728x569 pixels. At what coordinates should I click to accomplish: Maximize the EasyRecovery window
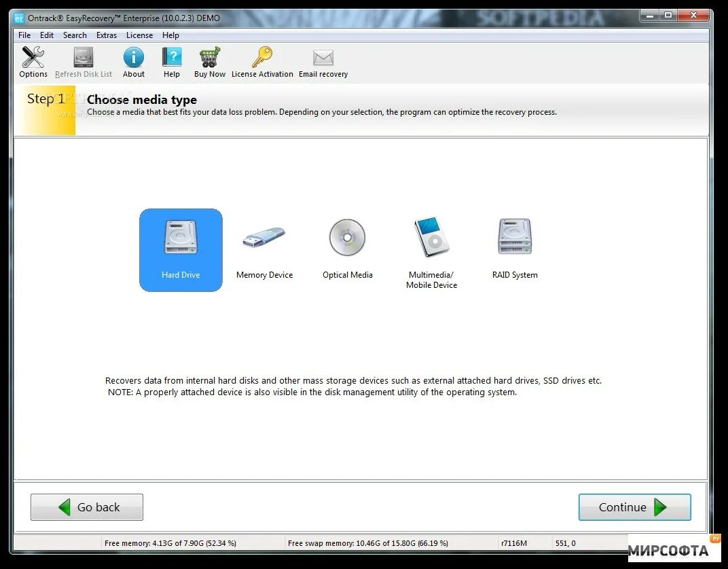click(x=668, y=16)
